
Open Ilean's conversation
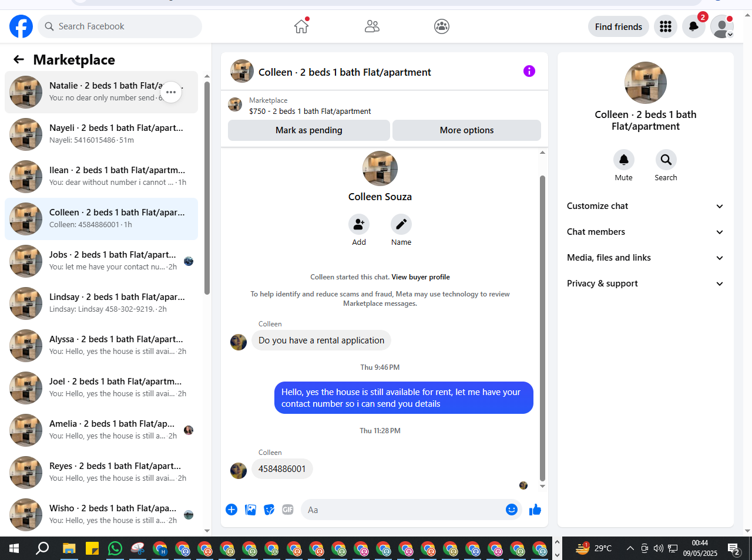pos(101,177)
